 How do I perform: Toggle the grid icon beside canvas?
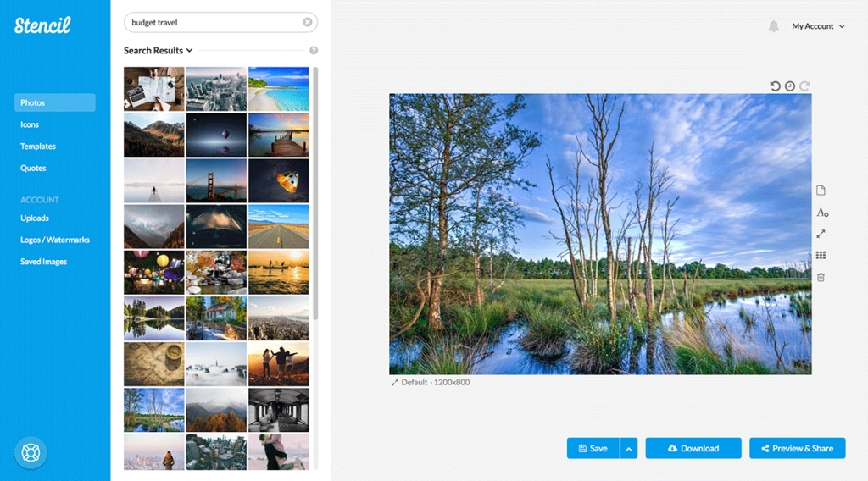(821, 256)
